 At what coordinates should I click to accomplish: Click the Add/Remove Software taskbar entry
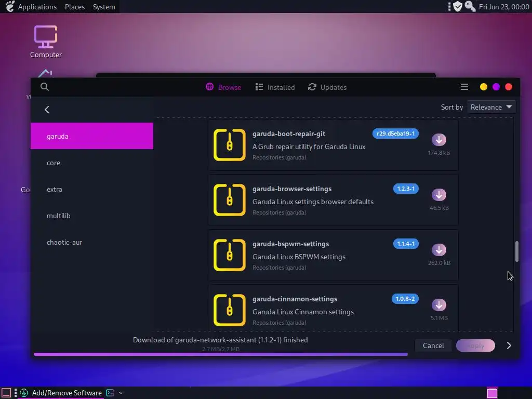point(61,393)
